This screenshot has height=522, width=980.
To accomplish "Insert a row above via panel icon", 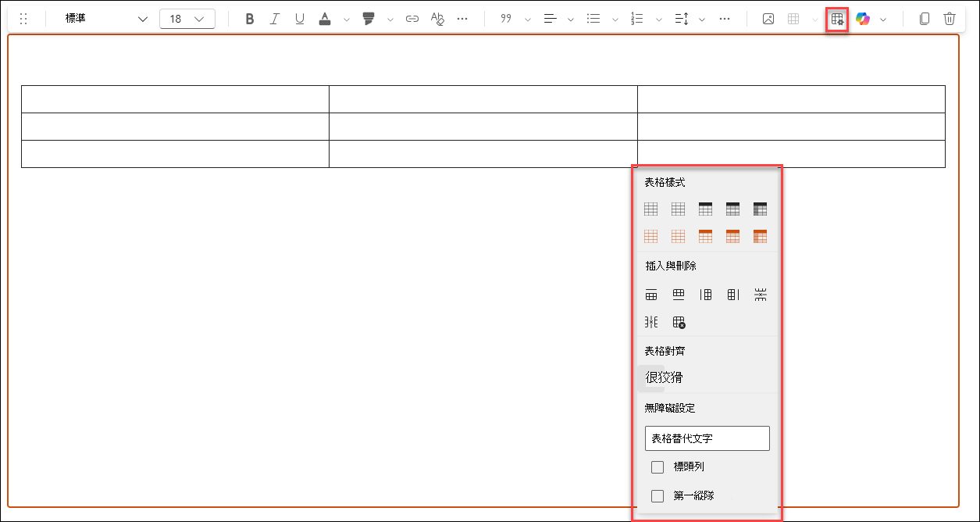I will [x=651, y=295].
